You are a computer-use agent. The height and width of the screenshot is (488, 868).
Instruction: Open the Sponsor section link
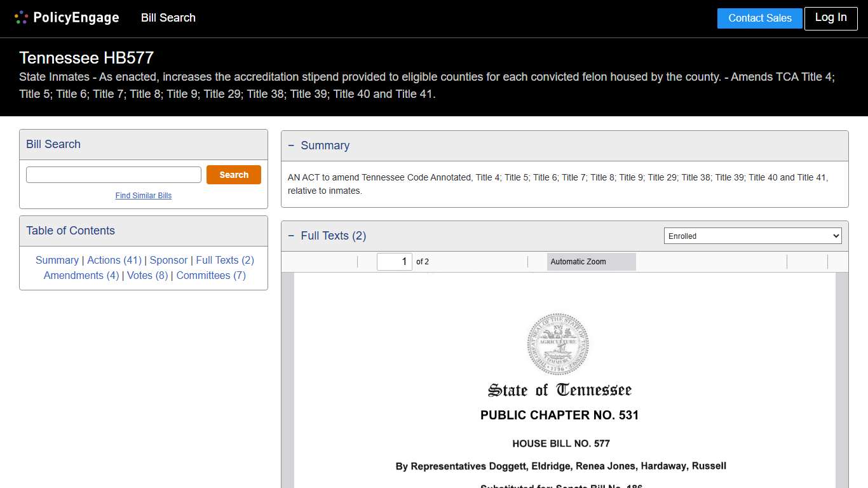pos(168,260)
